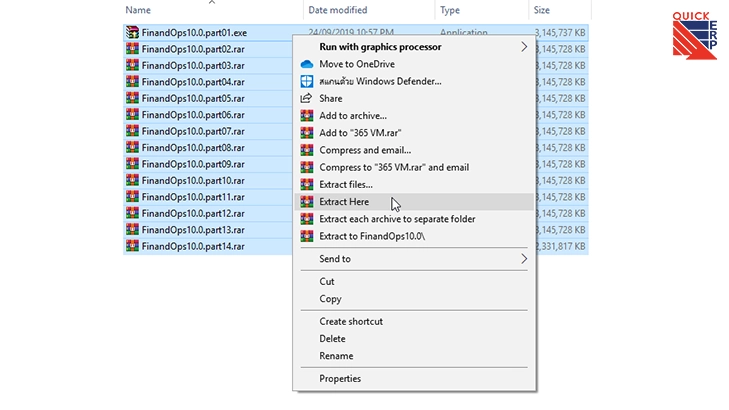Click WinRAR icon beside Compress and email
Screen dimensions: 729x410
tap(307, 150)
